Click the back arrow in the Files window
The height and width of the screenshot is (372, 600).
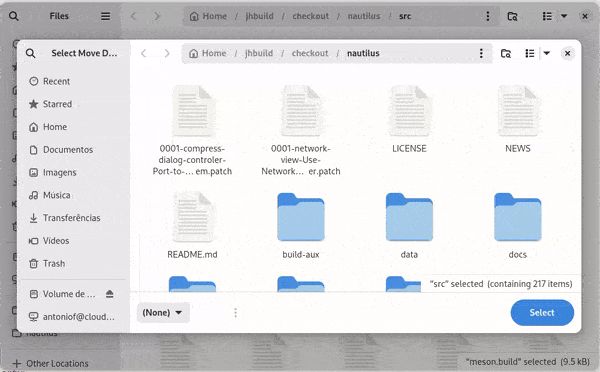[x=134, y=16]
